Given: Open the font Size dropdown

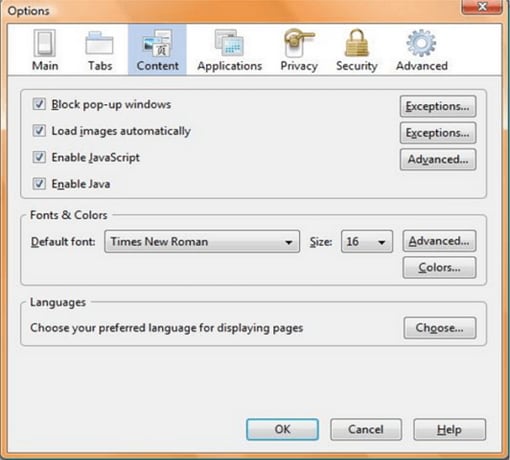Looking at the screenshot, I should 367,241.
